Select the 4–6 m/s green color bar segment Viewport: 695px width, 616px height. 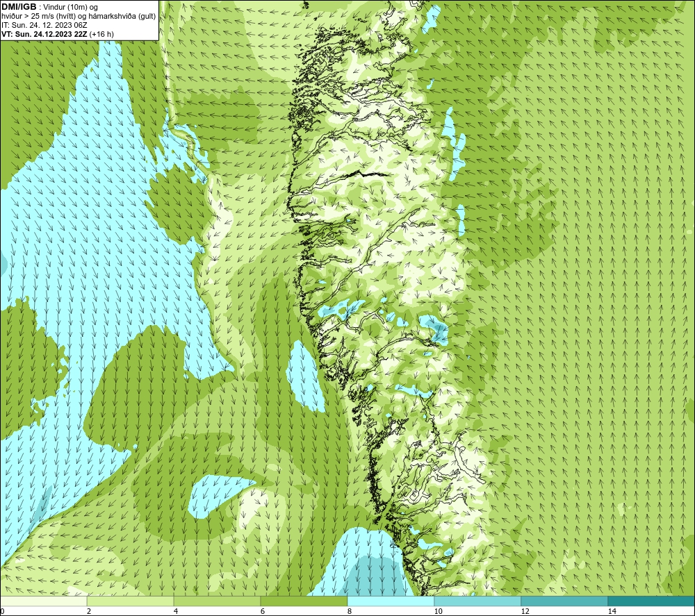pyautogui.click(x=217, y=601)
